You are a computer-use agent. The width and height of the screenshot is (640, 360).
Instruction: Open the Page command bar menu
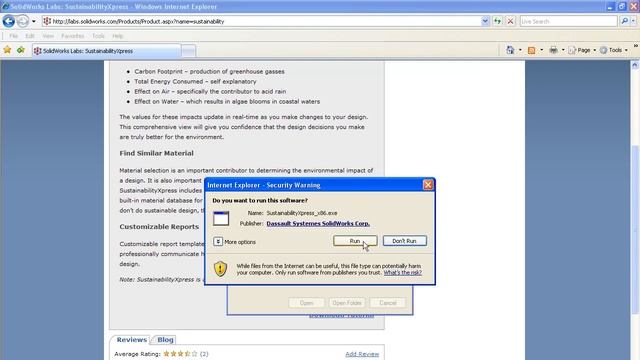click(581, 50)
